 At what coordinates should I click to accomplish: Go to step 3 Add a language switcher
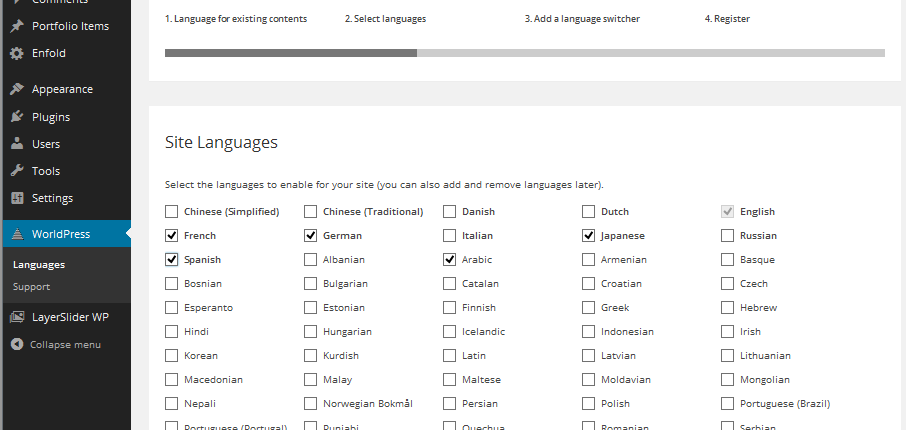tap(582, 18)
